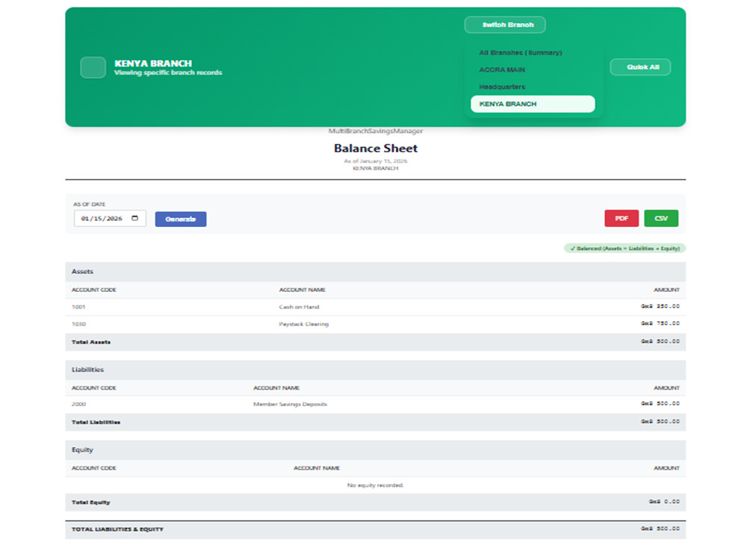Open calendar picker icon in date field
This screenshot has width=747, height=560.
[x=134, y=218]
